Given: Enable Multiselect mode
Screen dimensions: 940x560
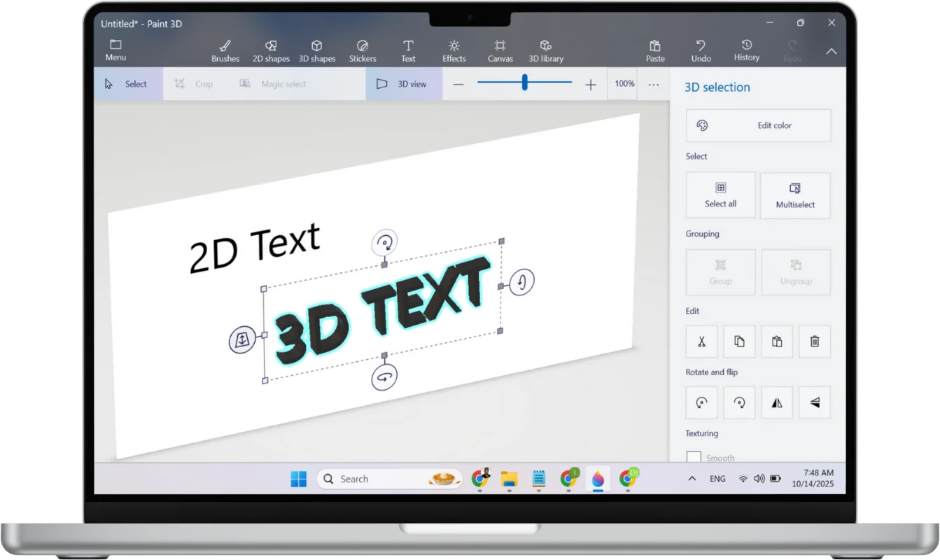Looking at the screenshot, I should [x=795, y=195].
